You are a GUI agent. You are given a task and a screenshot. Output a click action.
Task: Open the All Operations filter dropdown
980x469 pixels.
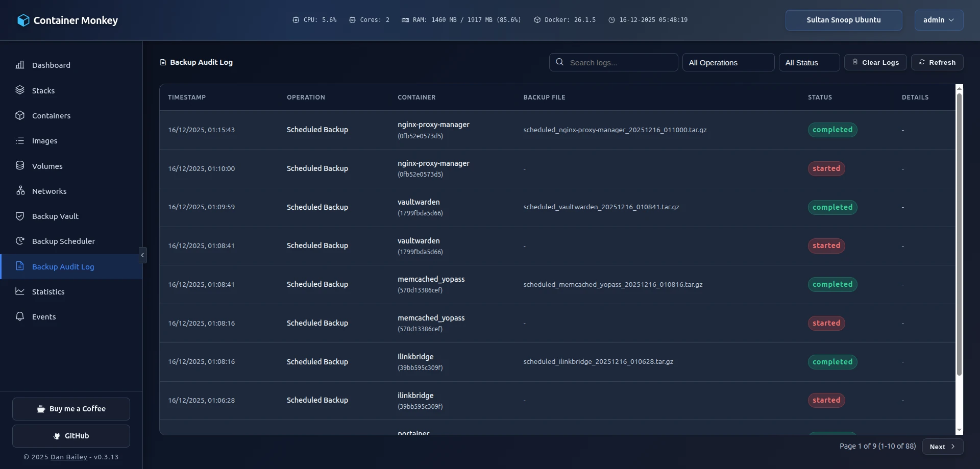[728, 62]
